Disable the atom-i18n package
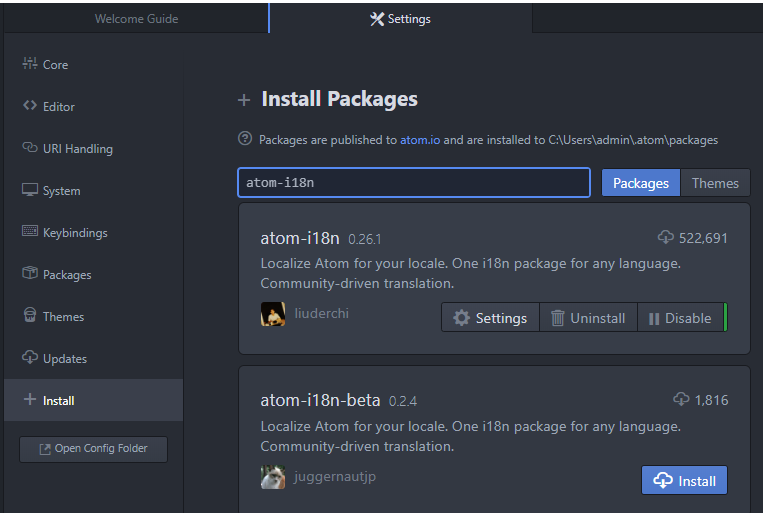Viewport: 763px width, 513px height. coord(680,318)
